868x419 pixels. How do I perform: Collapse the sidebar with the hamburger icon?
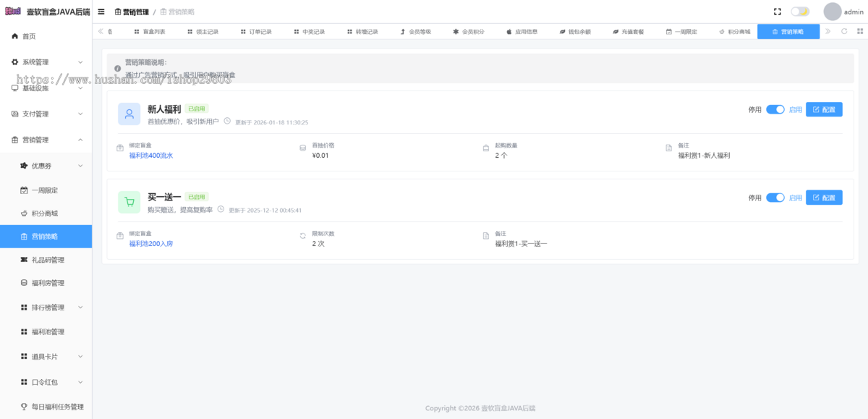[x=101, y=12]
